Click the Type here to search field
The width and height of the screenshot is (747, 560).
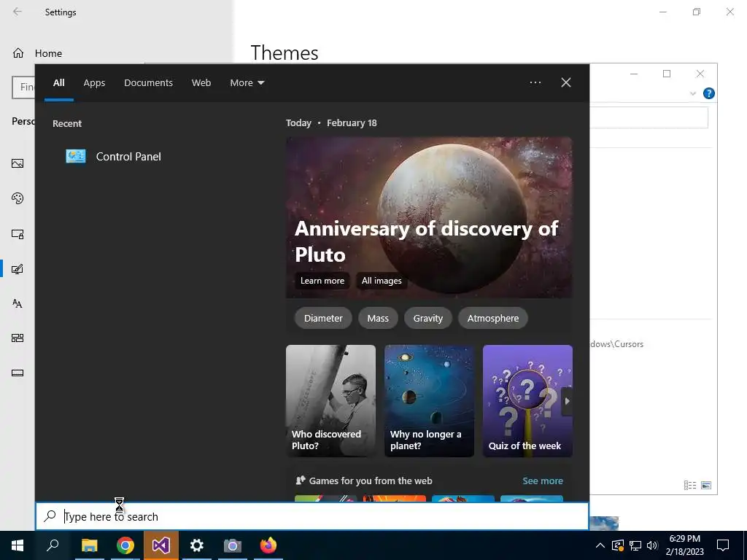[x=312, y=516]
